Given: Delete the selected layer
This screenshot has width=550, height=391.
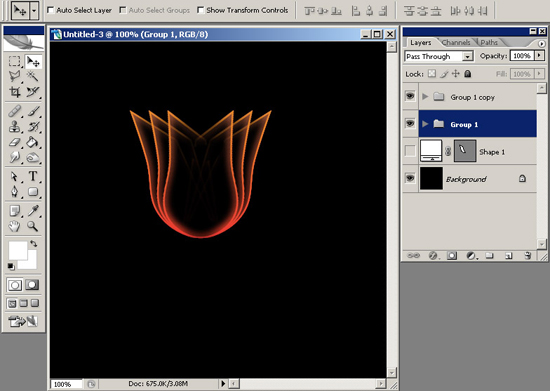Looking at the screenshot, I should click(x=528, y=256).
